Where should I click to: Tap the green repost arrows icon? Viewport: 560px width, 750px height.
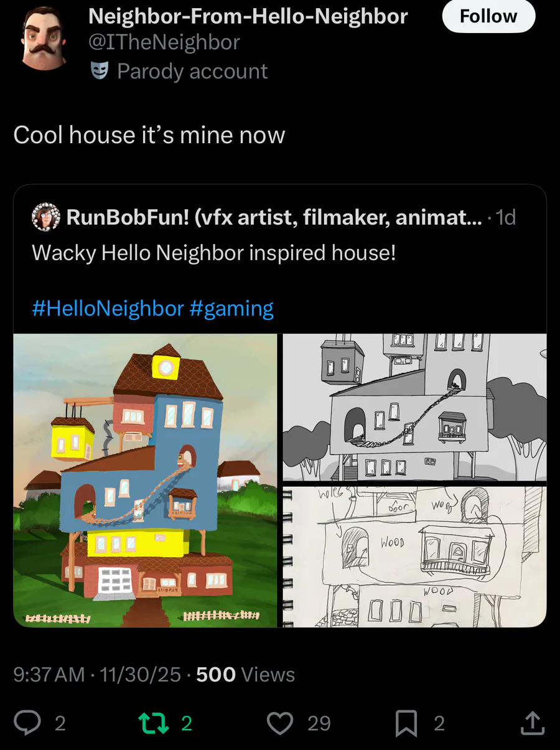point(152,723)
